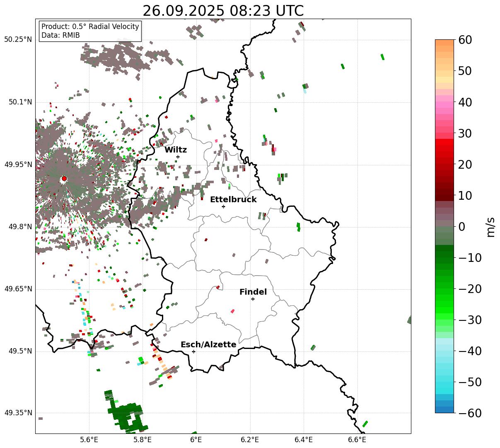The width and height of the screenshot is (500, 448).
Task: Click the 49.8°N latitude label
Action: [x=20, y=227]
